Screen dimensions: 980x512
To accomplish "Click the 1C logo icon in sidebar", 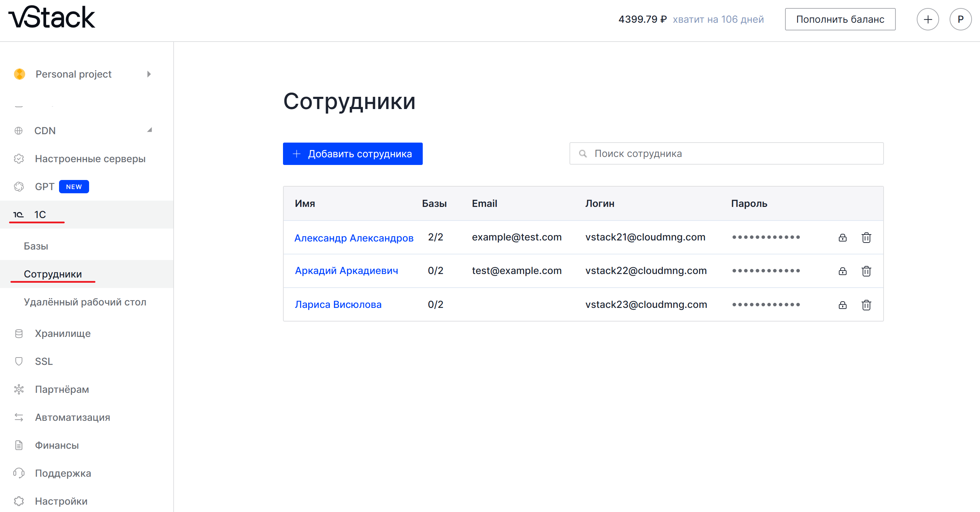I will [x=18, y=215].
